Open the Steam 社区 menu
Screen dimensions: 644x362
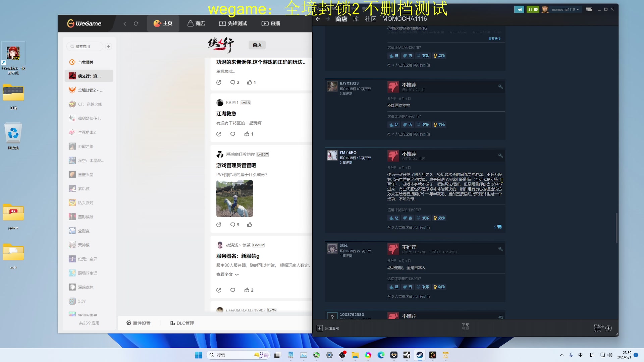tap(370, 19)
